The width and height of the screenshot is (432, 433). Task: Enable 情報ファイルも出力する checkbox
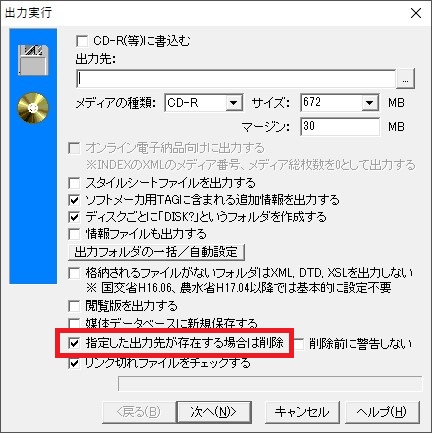[x=74, y=234]
